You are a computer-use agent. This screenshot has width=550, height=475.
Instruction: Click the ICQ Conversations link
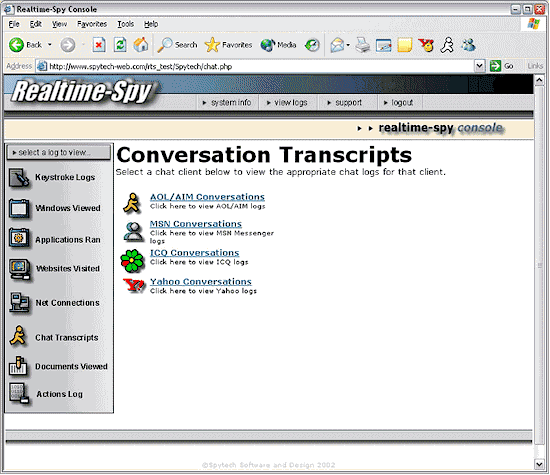click(195, 253)
